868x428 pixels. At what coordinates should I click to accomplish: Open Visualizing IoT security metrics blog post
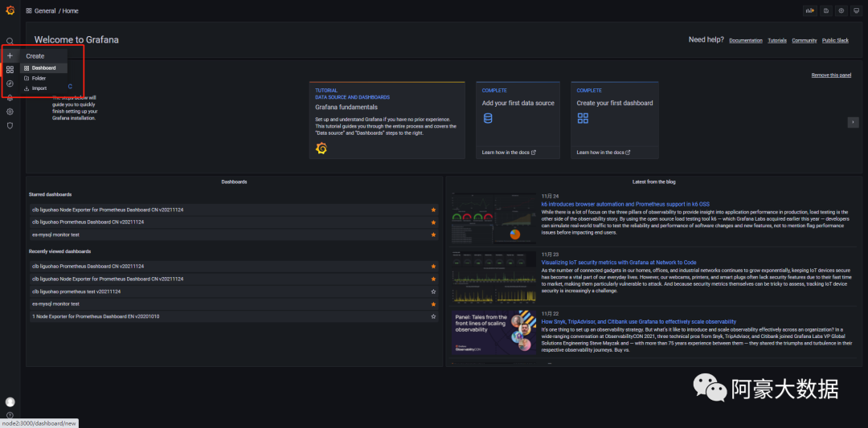619,262
